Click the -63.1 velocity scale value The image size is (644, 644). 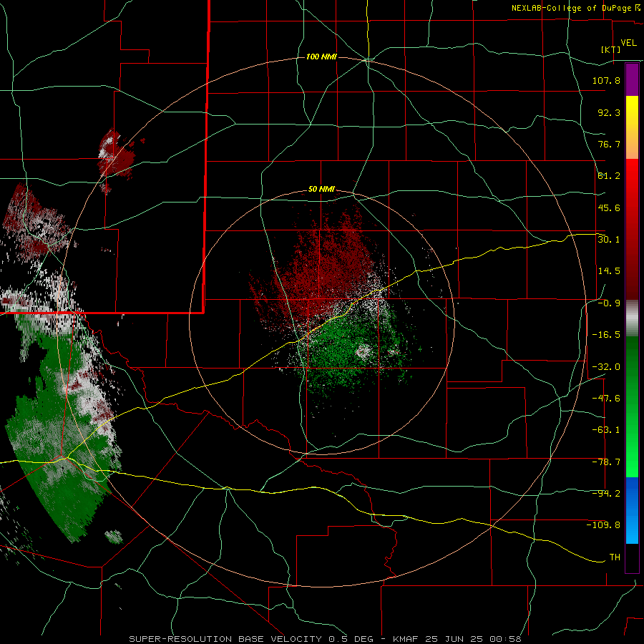tap(606, 430)
